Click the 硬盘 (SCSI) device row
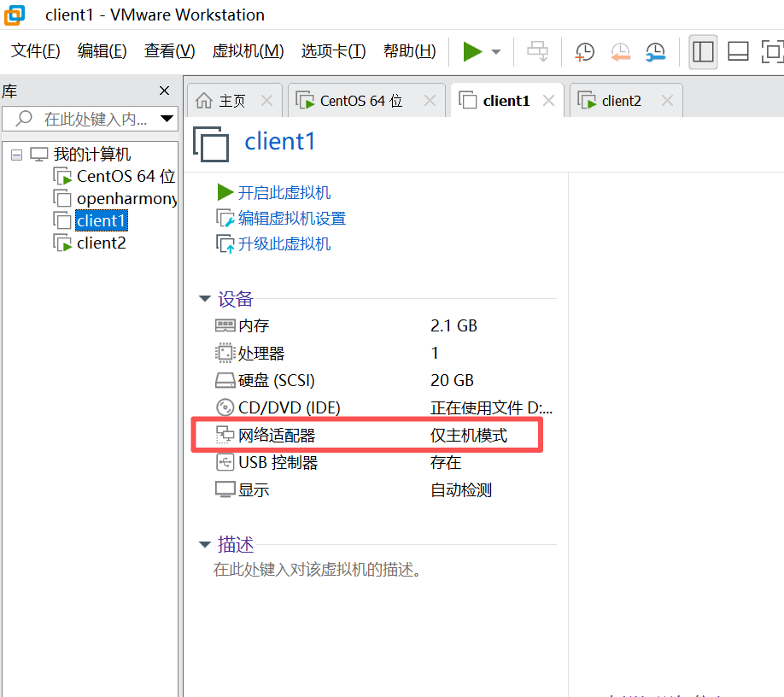784x697 pixels. tap(385, 380)
